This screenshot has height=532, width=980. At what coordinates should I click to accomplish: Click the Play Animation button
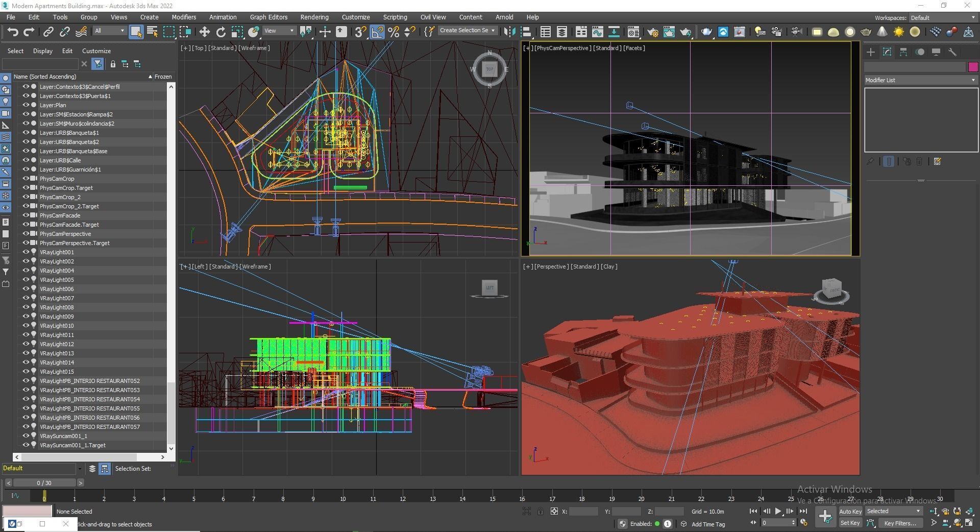tap(778, 511)
